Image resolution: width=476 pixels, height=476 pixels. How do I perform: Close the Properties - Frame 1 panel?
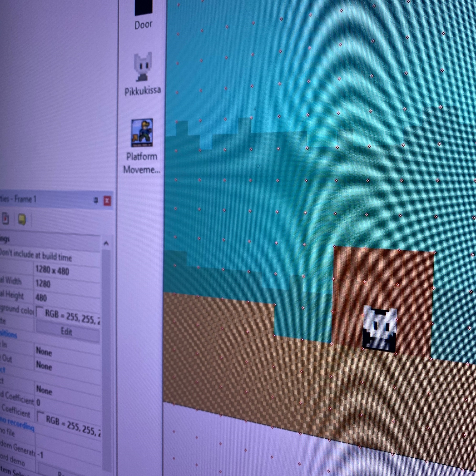pos(107,201)
